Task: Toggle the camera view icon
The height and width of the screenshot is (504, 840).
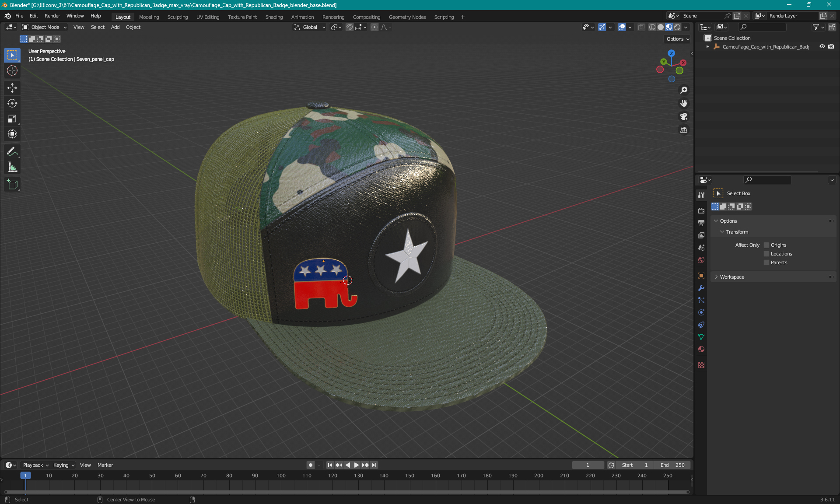Action: click(684, 116)
